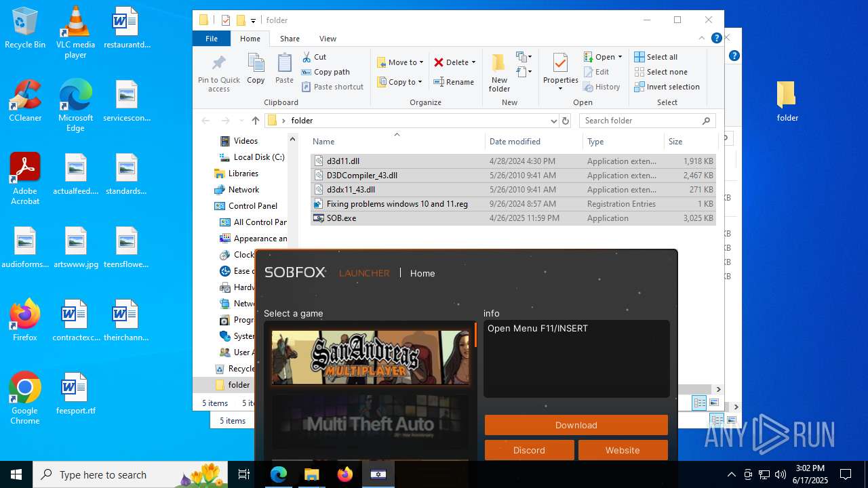The width and height of the screenshot is (868, 488).
Task: Open CCleaner desktop shortcut
Action: (25, 101)
